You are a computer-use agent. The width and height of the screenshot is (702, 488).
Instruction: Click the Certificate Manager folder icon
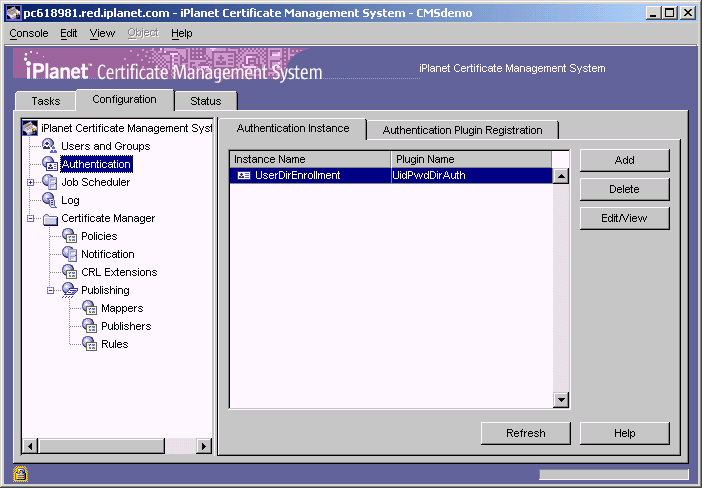50,219
